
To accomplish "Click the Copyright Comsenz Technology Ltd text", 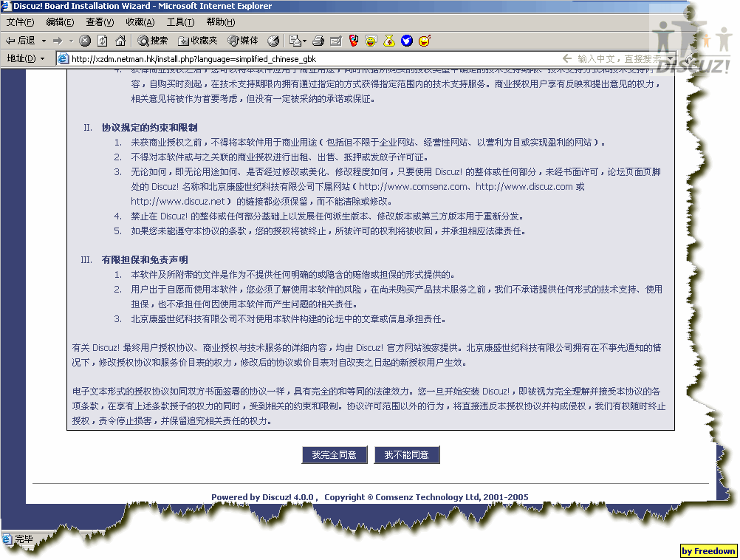I will pyautogui.click(x=426, y=497).
